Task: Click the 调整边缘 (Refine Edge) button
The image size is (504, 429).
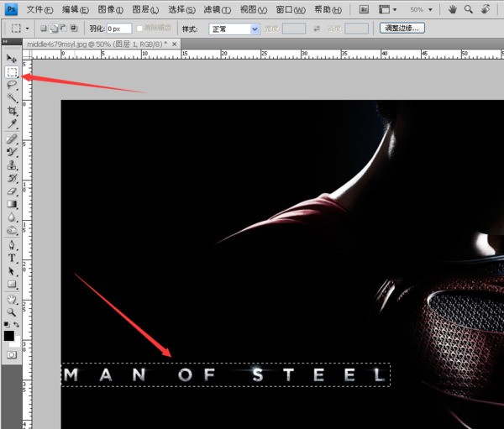Action: 402,29
